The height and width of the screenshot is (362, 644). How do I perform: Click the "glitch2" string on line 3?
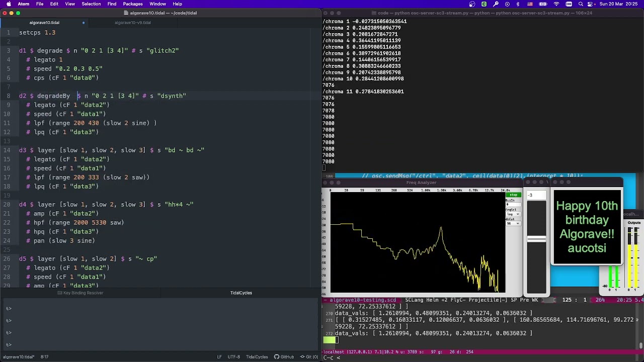pyautogui.click(x=163, y=50)
